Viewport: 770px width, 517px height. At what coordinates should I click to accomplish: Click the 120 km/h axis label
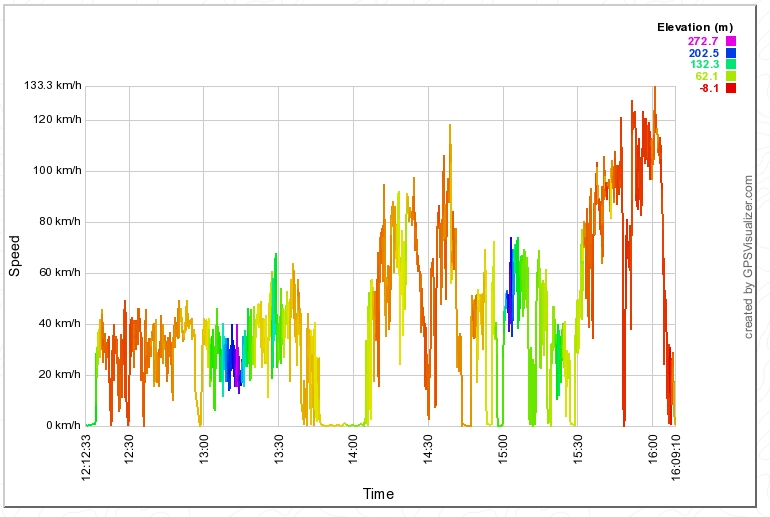pos(56,120)
